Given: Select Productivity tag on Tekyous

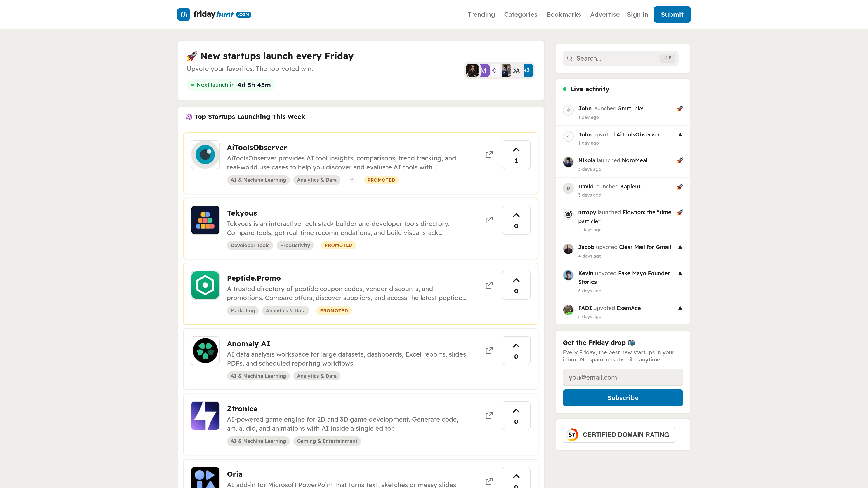Looking at the screenshot, I should pos(295,246).
